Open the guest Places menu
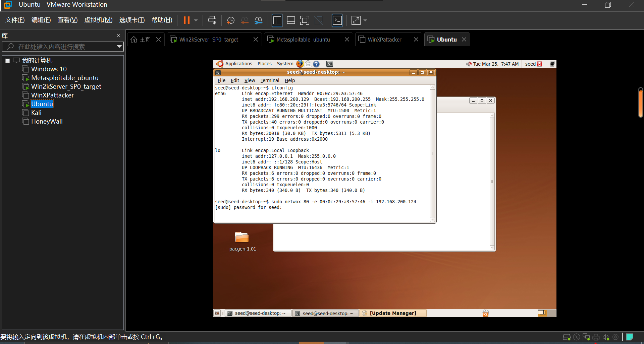The image size is (644, 344). (x=265, y=64)
